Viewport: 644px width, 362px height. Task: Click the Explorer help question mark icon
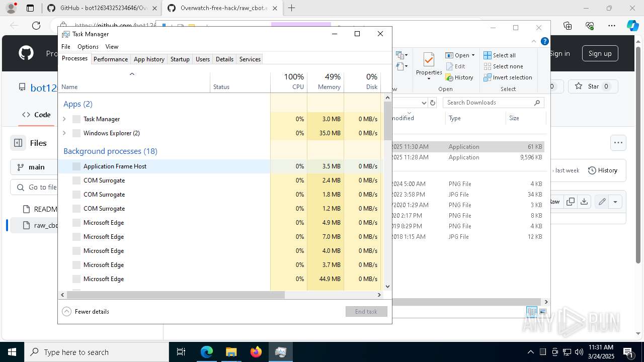[544, 42]
